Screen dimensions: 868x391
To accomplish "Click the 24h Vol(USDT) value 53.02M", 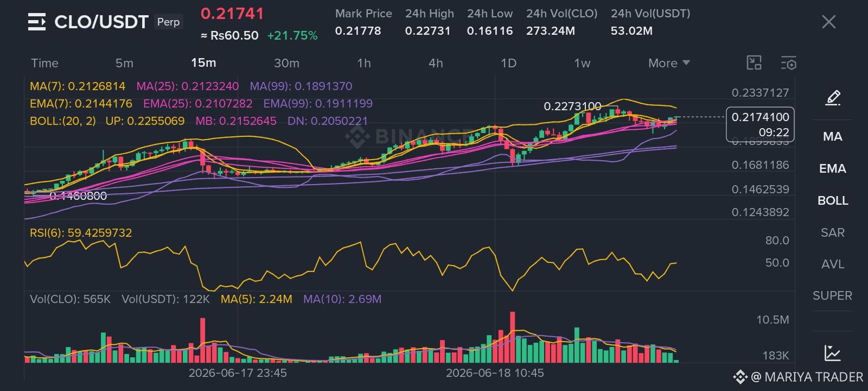I will 631,31.
